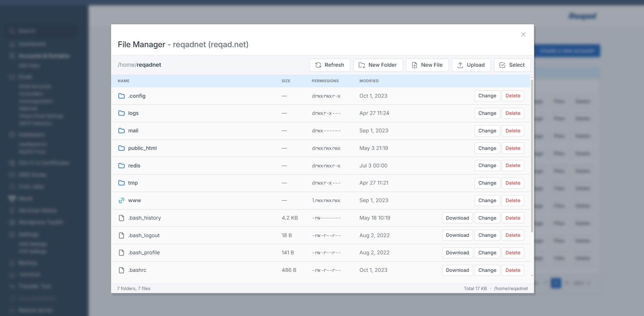Click the public_html folder icon

121,148
